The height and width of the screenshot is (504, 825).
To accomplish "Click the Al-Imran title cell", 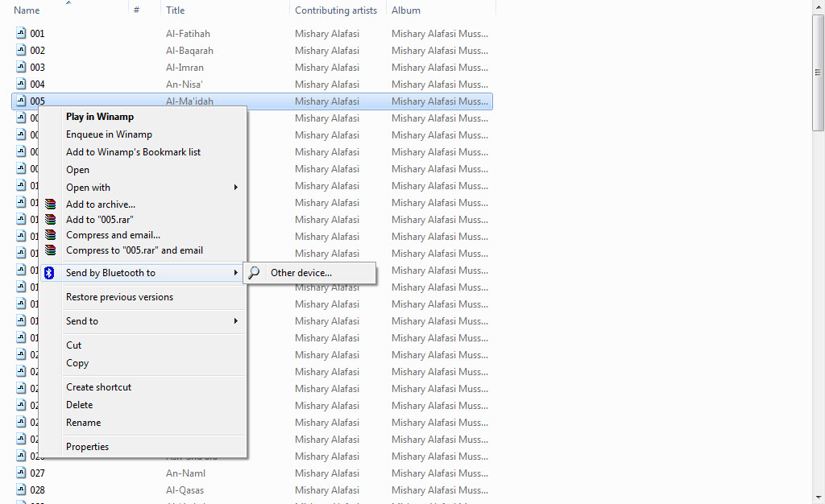I will coord(184,68).
